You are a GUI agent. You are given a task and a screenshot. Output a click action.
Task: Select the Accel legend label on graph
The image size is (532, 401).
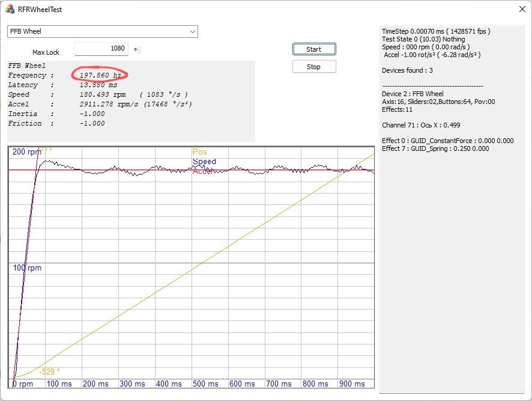(204, 171)
